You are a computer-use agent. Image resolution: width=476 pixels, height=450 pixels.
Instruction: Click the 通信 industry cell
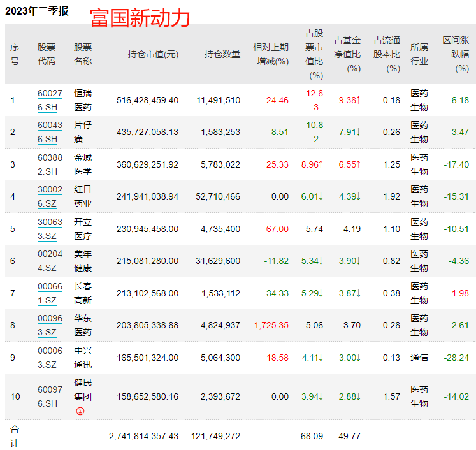pos(419,358)
